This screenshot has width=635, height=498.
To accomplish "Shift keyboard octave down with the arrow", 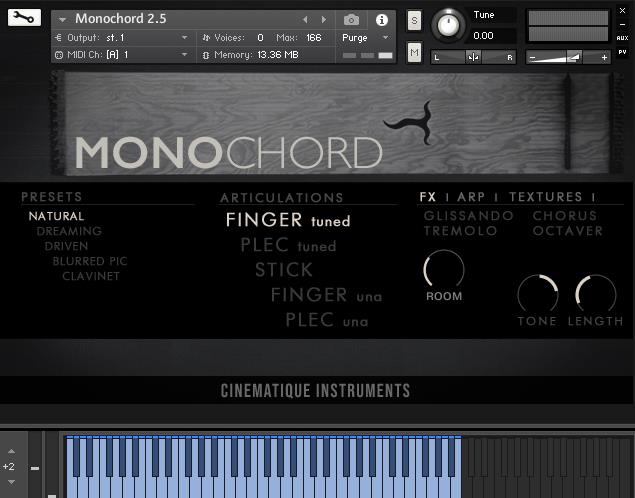I will coord(11,482).
